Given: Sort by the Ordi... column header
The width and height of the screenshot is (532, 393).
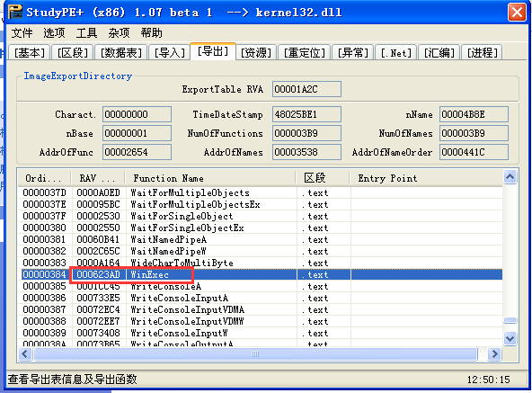Looking at the screenshot, I should [44, 178].
